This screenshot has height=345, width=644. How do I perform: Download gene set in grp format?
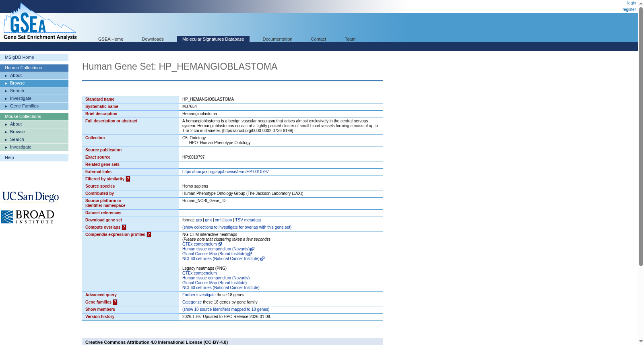coord(199,220)
